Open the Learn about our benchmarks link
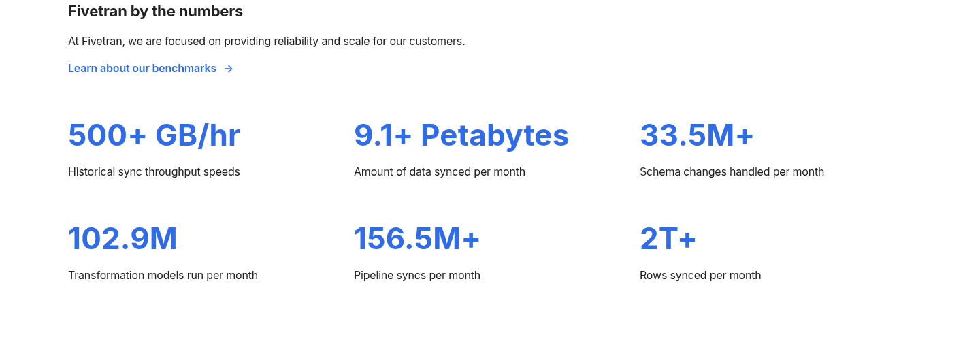The image size is (980, 343). [150, 69]
